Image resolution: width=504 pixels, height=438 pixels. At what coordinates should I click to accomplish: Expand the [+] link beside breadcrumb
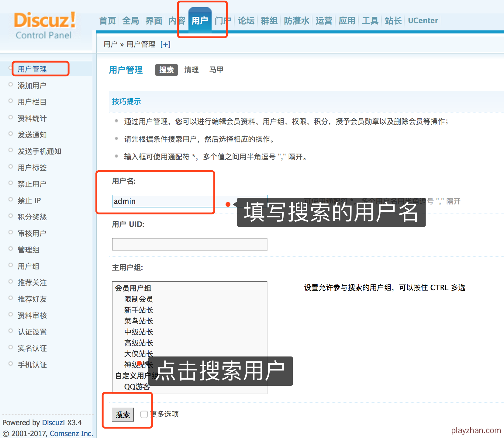(165, 44)
